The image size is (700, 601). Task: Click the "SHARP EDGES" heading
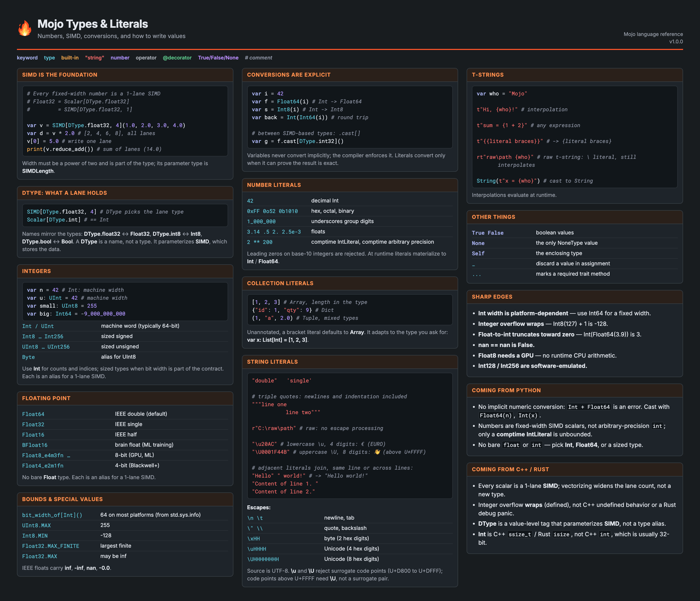click(x=492, y=297)
